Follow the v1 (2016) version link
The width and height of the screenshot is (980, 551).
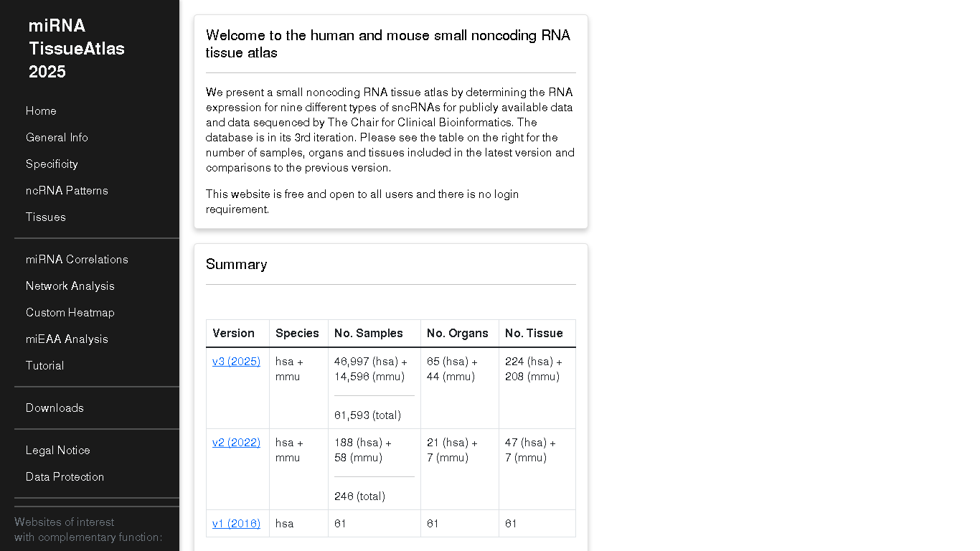pyautogui.click(x=236, y=524)
